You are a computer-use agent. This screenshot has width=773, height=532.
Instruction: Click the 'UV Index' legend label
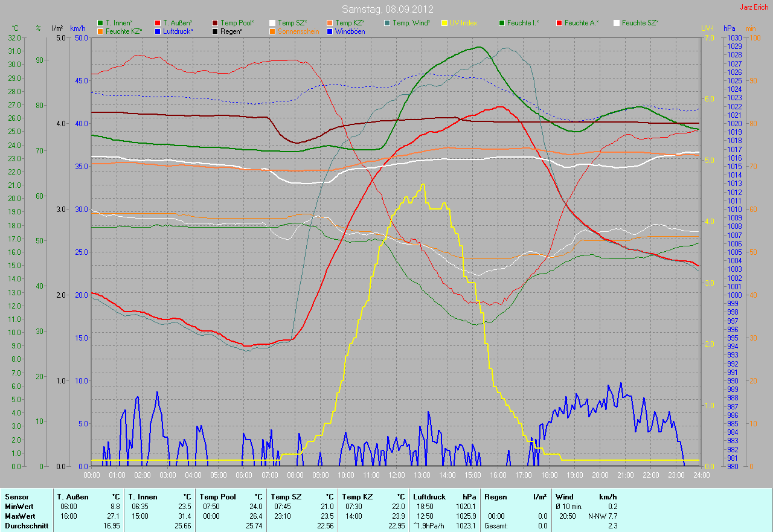point(463,23)
